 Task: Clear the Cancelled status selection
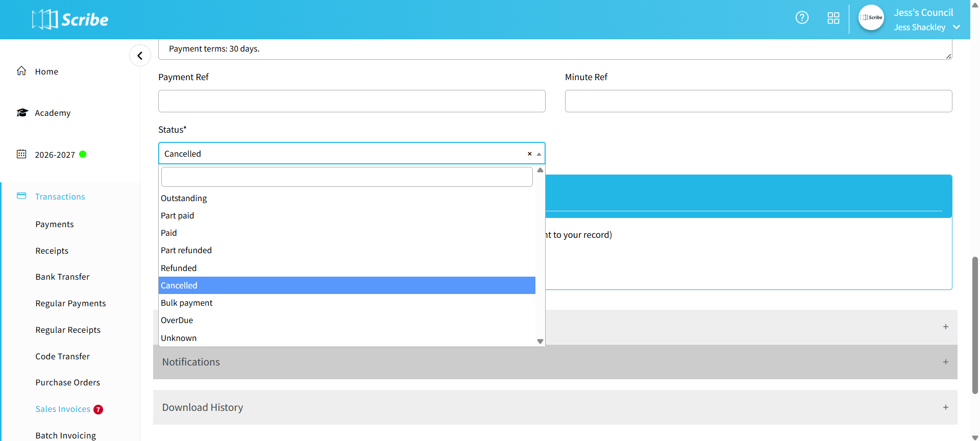[x=529, y=154]
